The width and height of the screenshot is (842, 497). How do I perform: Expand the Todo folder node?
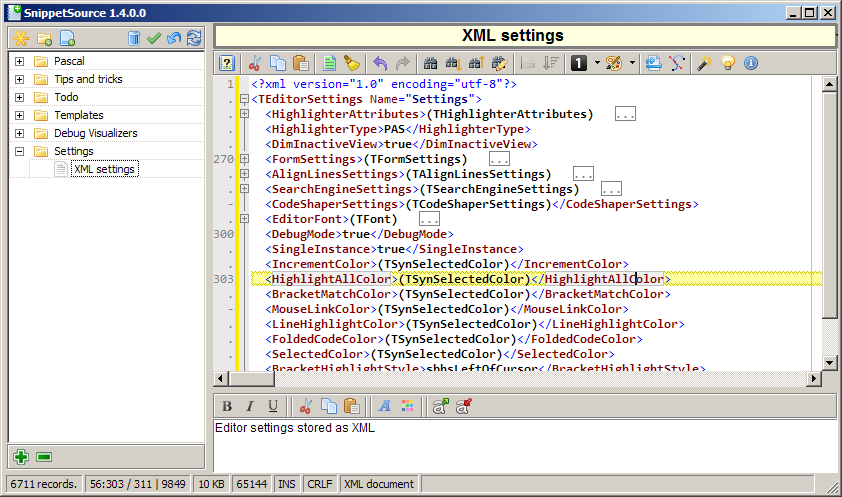[x=19, y=97]
